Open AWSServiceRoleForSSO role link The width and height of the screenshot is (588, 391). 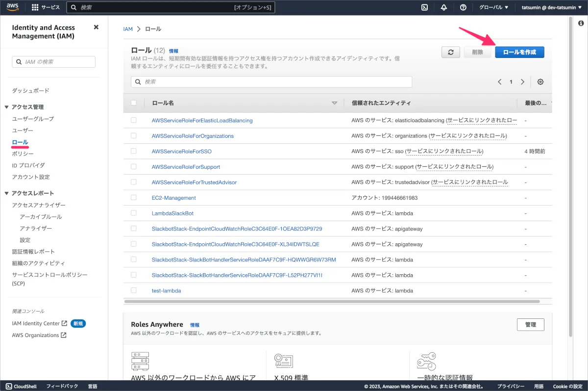(182, 151)
